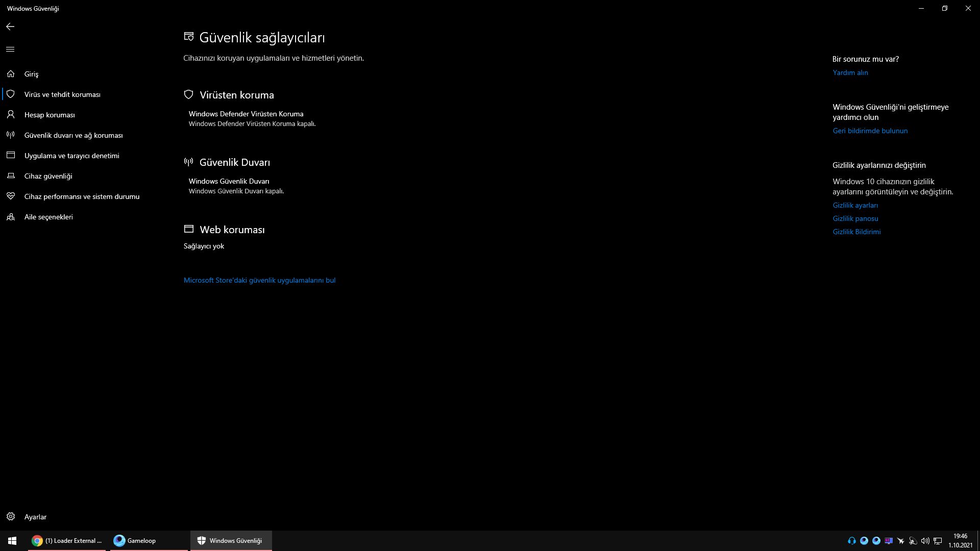
Task: Open the Gizlilik Bildirimi link
Action: coord(857,232)
